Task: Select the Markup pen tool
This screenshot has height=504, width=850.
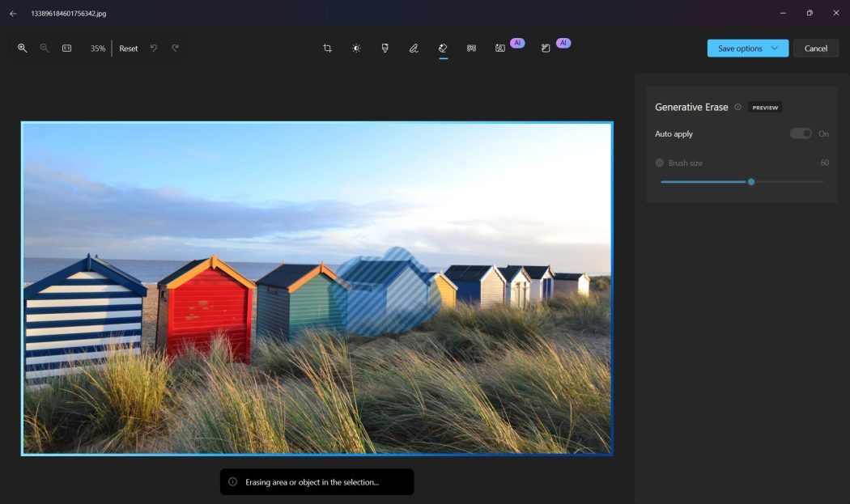Action: (414, 49)
